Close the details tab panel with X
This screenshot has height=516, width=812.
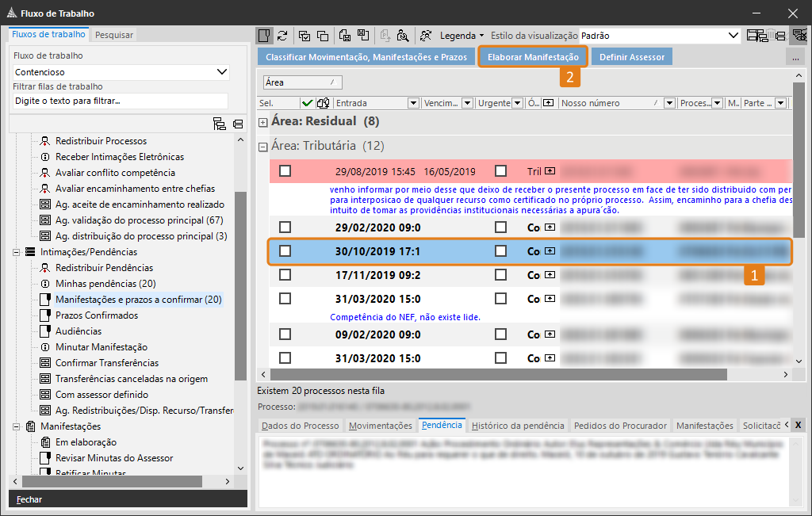798,425
